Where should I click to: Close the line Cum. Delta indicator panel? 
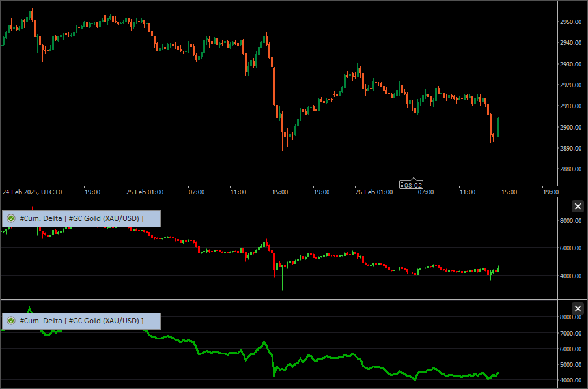(x=578, y=309)
